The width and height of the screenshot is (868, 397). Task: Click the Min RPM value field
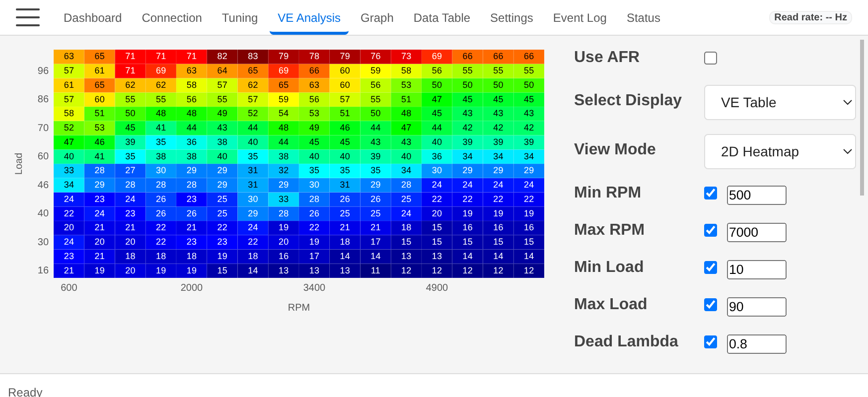click(x=756, y=195)
